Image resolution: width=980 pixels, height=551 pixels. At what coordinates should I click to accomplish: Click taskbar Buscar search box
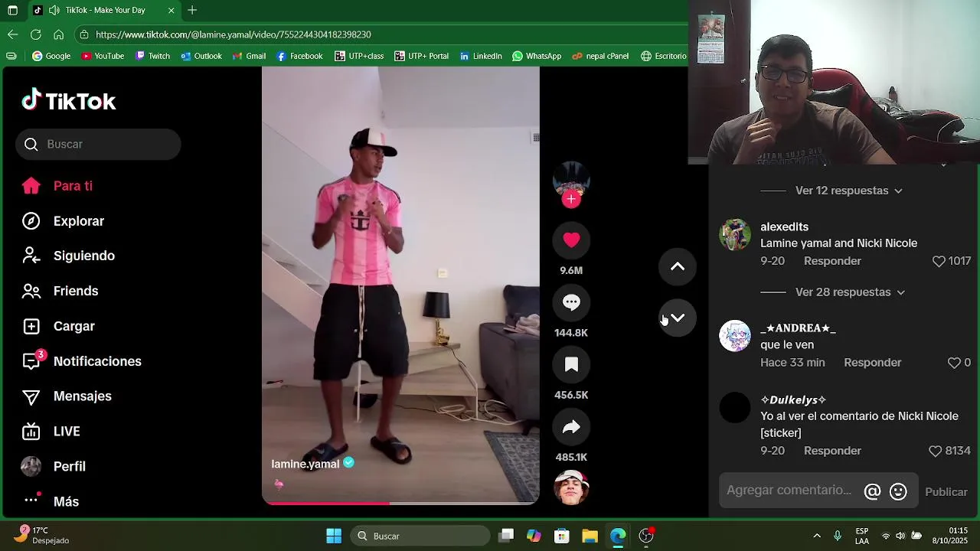pos(420,536)
